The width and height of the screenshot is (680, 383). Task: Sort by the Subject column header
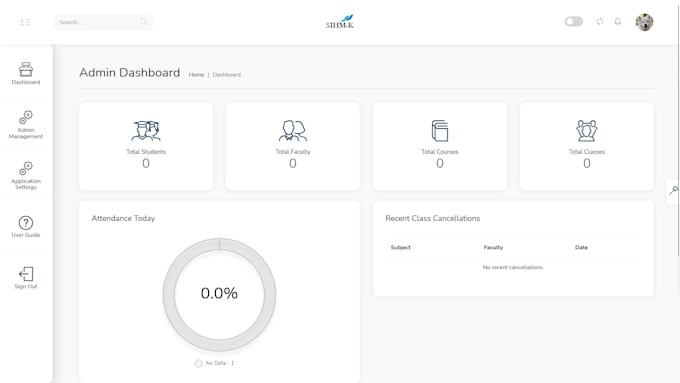coord(400,247)
